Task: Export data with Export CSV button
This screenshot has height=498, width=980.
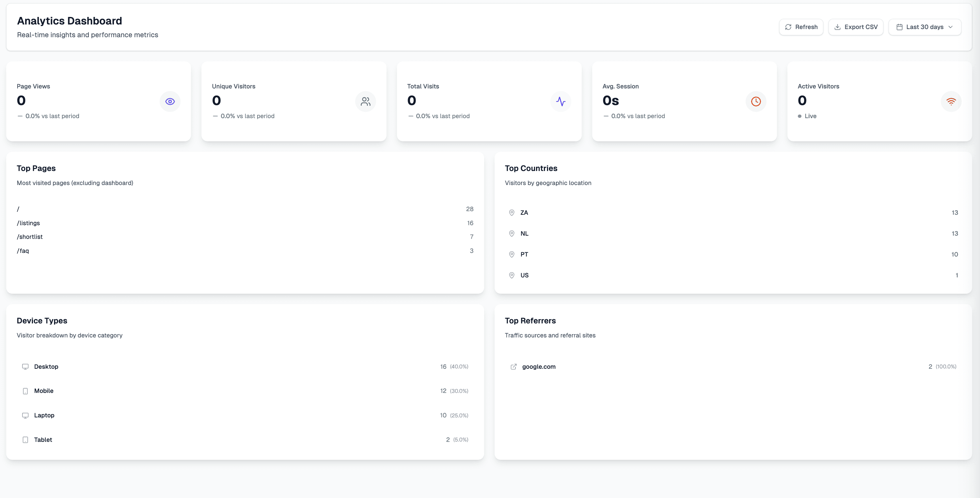Action: [856, 27]
